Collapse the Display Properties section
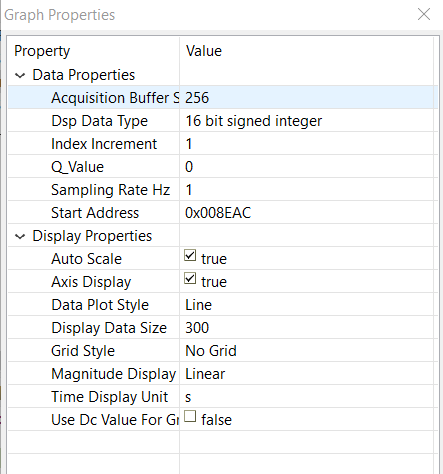 coord(20,236)
